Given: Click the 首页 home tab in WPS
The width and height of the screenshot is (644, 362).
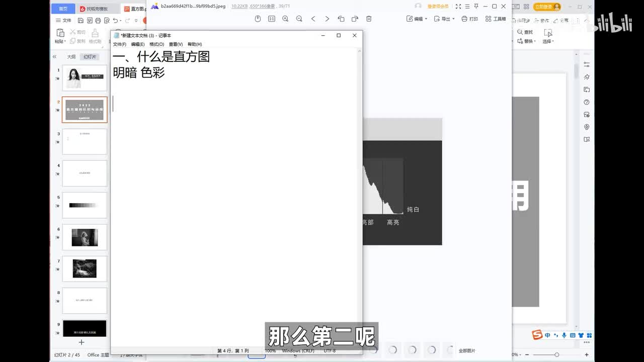Looking at the screenshot, I should (63, 9).
